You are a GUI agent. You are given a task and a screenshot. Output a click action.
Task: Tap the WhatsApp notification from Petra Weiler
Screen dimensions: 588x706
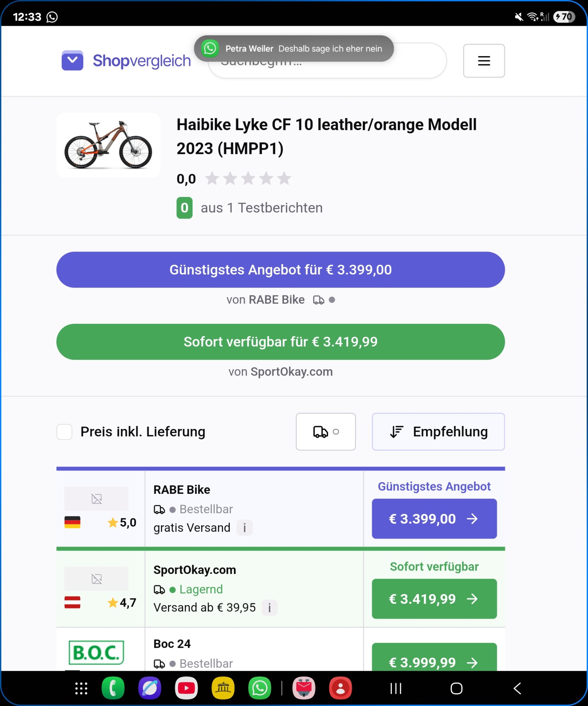(294, 48)
